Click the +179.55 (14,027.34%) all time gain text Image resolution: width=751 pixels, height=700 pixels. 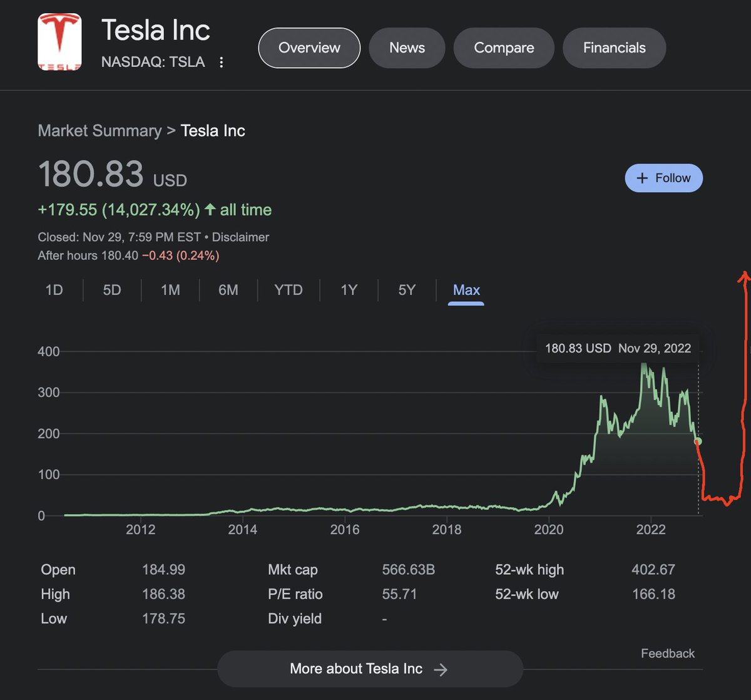[155, 210]
